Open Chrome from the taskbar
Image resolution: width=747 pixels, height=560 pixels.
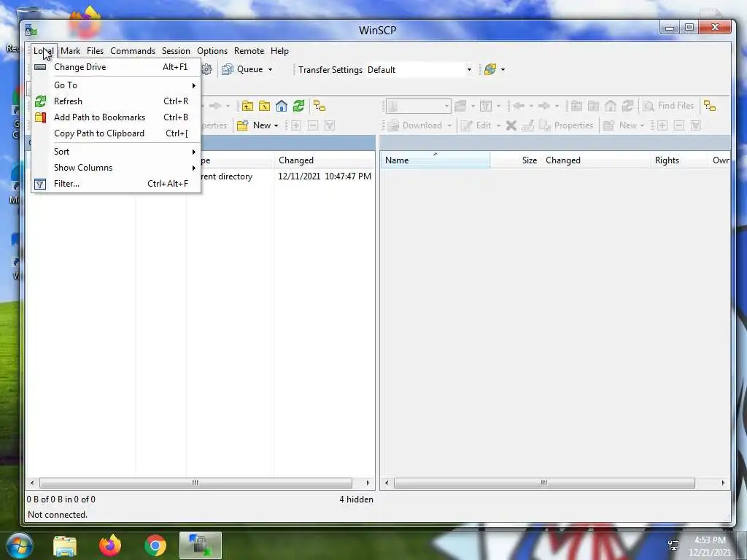click(x=155, y=545)
